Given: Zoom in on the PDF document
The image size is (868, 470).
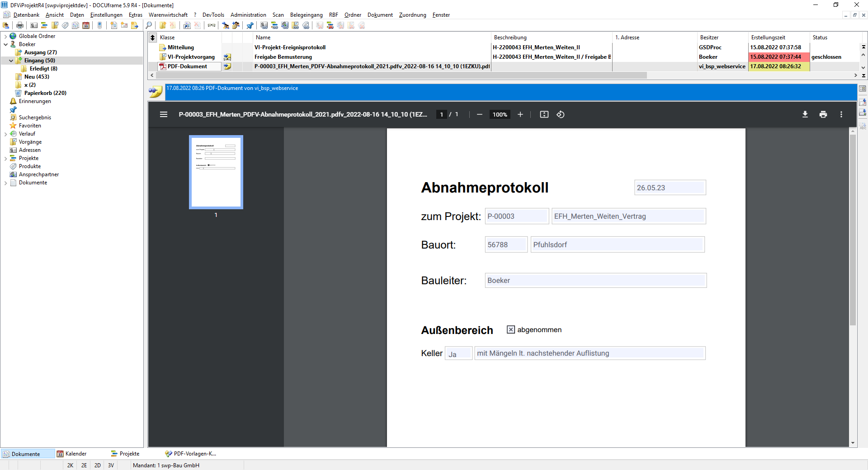Looking at the screenshot, I should 520,114.
